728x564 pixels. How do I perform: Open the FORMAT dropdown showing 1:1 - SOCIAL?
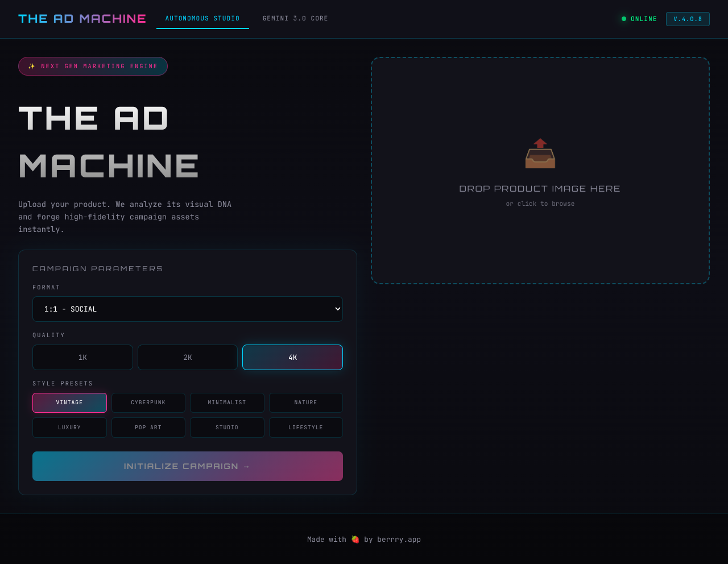tap(188, 309)
